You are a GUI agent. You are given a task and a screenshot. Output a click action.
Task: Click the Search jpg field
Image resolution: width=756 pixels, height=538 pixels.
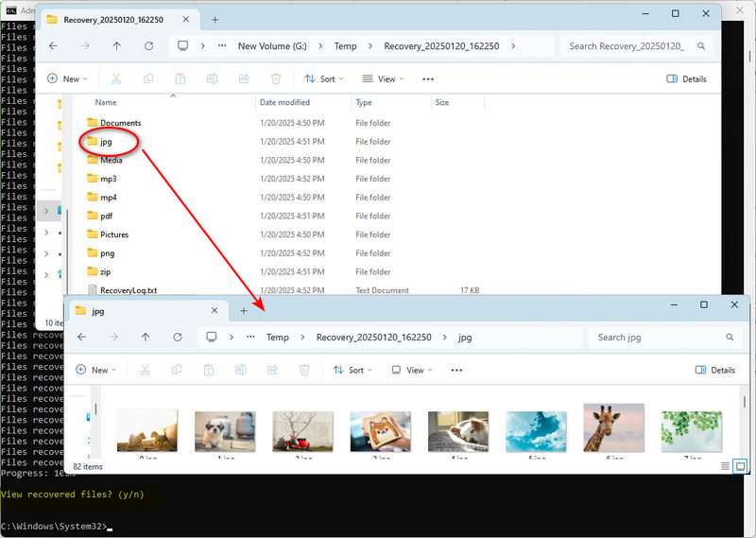[x=663, y=337]
